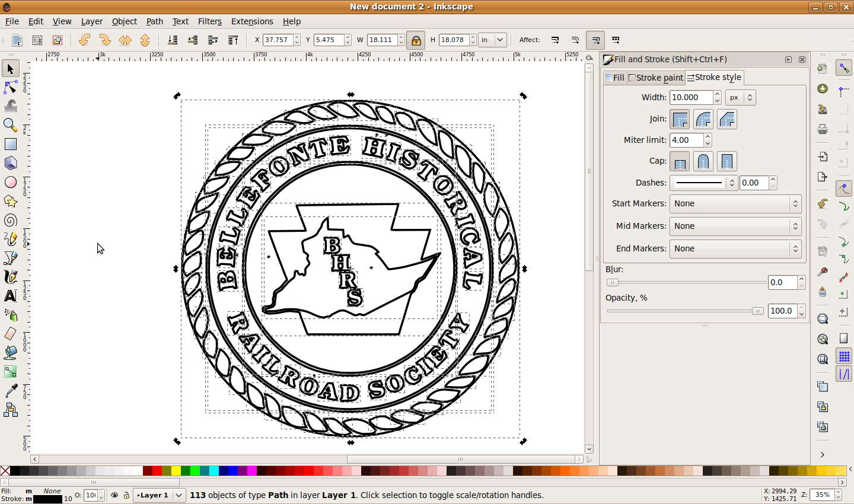Open the Filters menu
Image resolution: width=854 pixels, height=504 pixels.
[209, 21]
